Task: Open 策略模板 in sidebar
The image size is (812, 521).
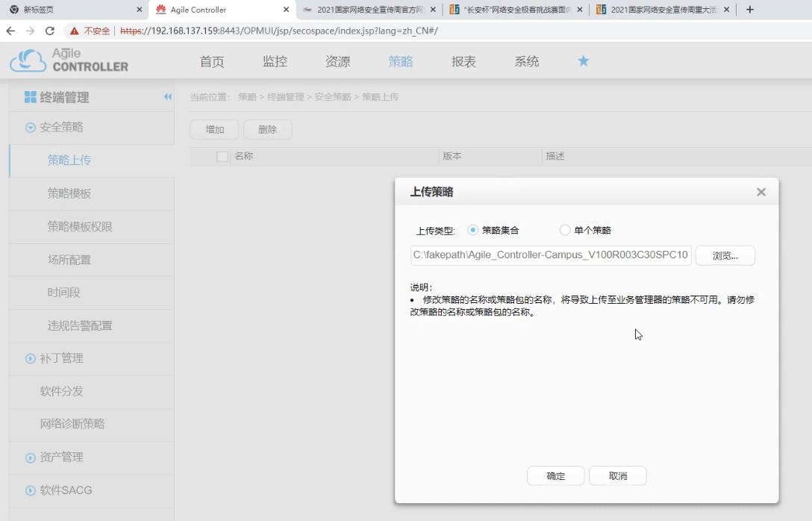Action: [69, 193]
